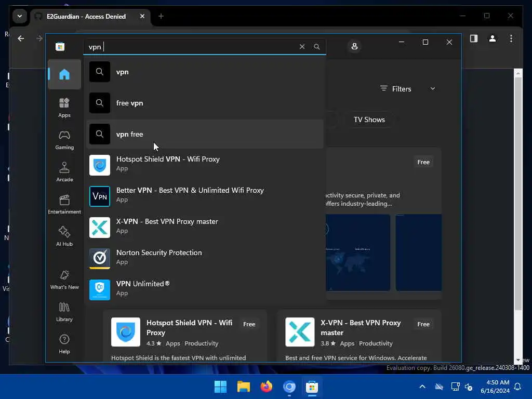Close the E2Guardian - Access Denied tab
This screenshot has height=399, width=532.
[x=142, y=16]
